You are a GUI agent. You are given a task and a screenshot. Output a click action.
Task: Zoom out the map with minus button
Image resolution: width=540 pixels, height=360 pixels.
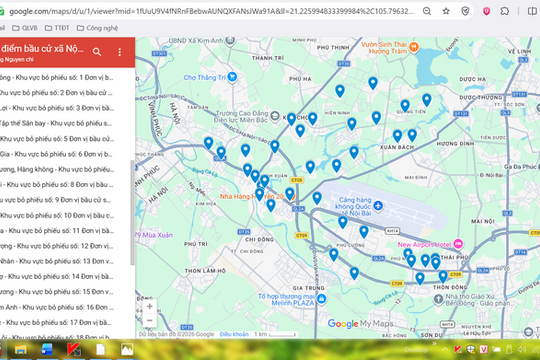(149, 320)
